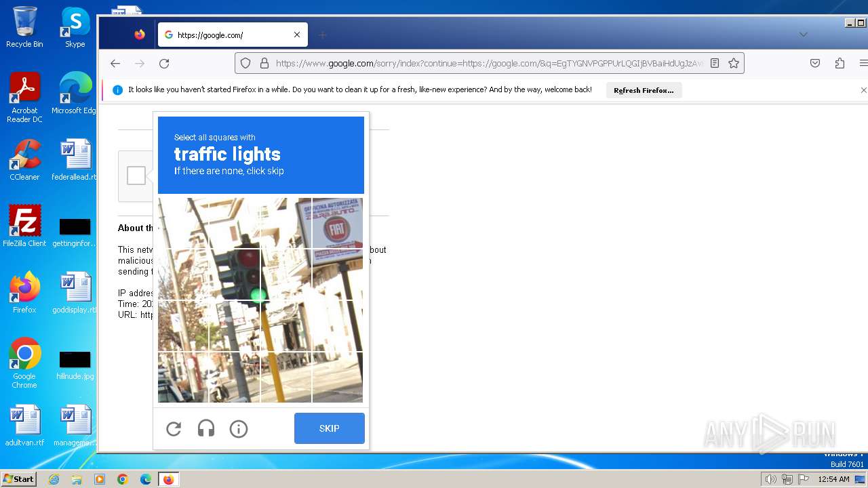Expand the list all tabs chevron
This screenshot has width=868, height=488.
pos(804,35)
